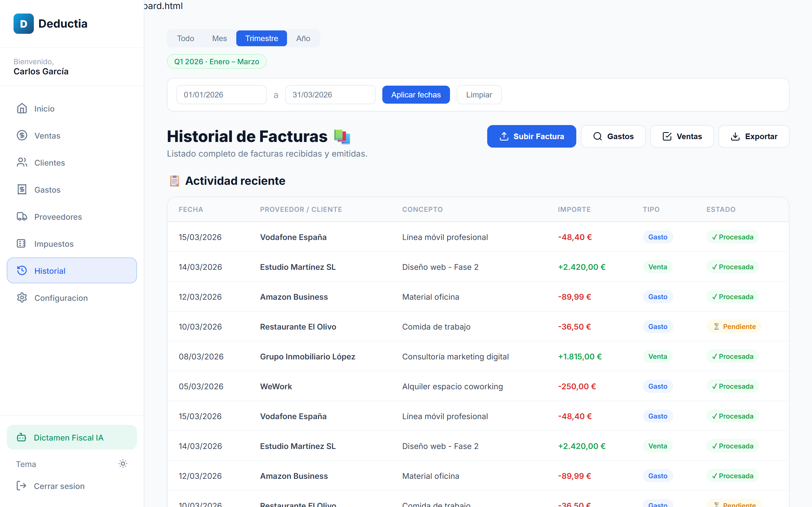
Task: Open Configuracion via gear icon
Action: click(x=22, y=298)
